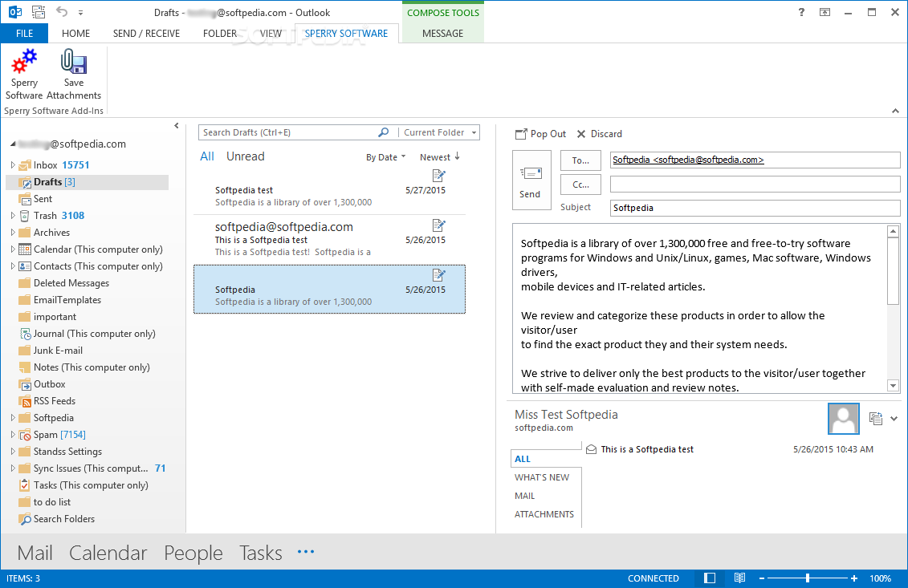Click the Pop Out button
The height and width of the screenshot is (588, 908).
[540, 134]
